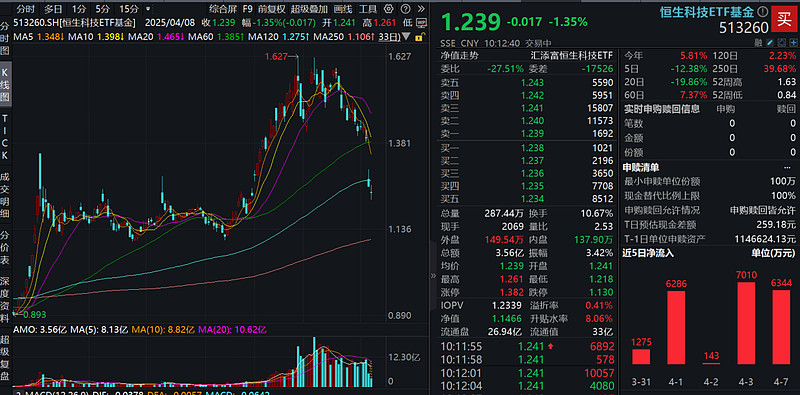Expand more toolbar options double chevron
The height and width of the screenshot is (395, 800).
click(421, 9)
